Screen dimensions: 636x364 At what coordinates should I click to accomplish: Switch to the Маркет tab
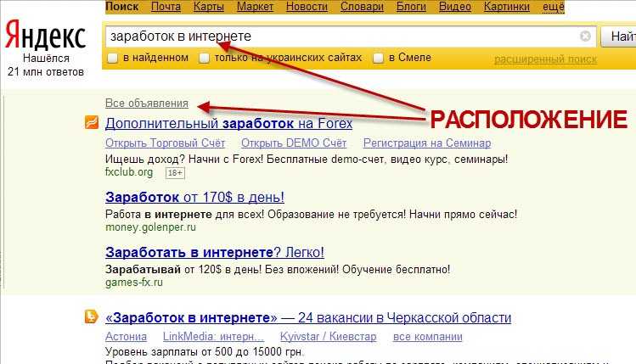point(255,7)
